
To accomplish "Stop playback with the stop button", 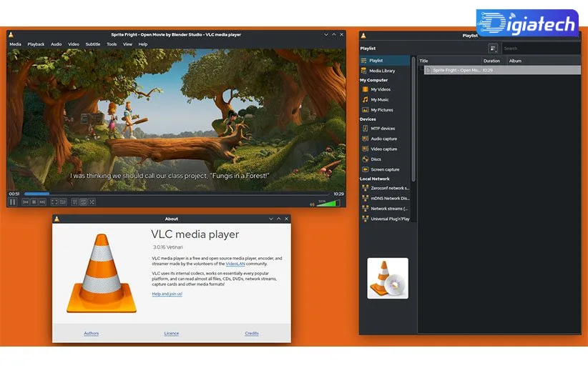I will [34, 202].
